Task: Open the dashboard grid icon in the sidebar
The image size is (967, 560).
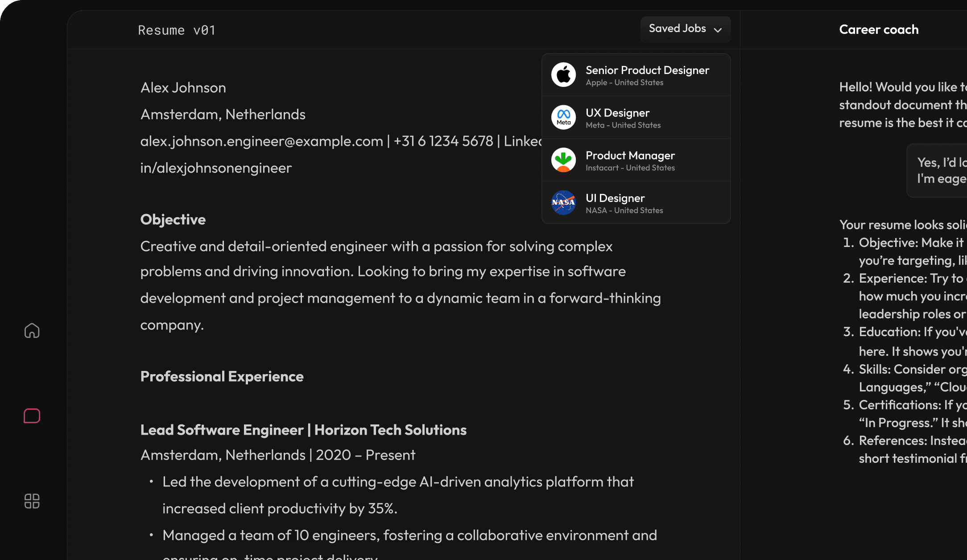Action: coord(32,501)
